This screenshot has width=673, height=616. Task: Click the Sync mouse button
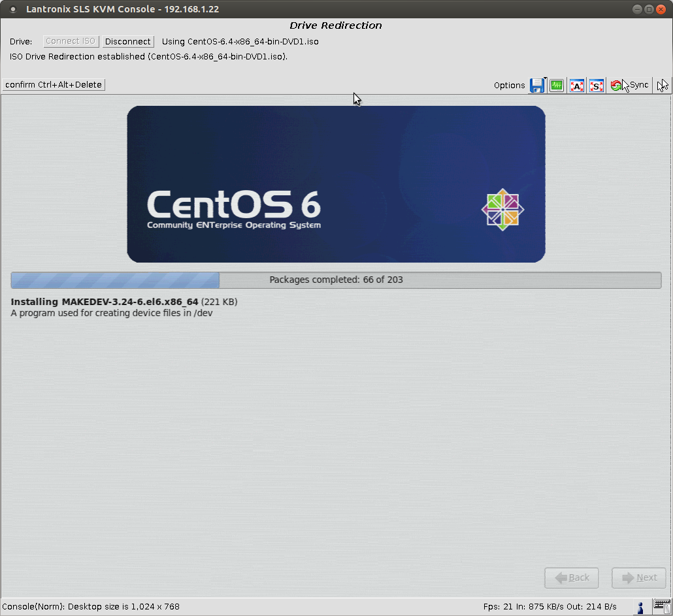630,86
